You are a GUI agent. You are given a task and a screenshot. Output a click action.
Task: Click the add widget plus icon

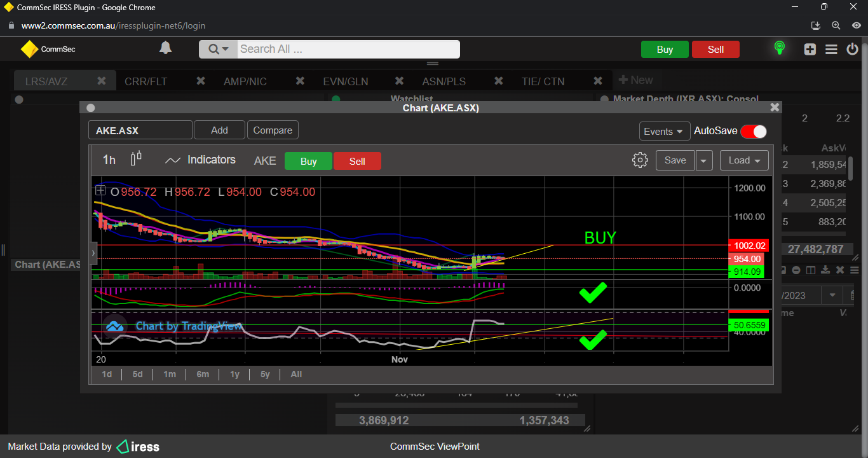(x=810, y=49)
